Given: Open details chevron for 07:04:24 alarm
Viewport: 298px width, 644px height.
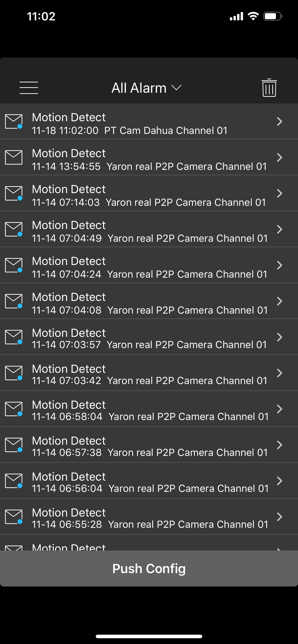Looking at the screenshot, I should coord(280,265).
